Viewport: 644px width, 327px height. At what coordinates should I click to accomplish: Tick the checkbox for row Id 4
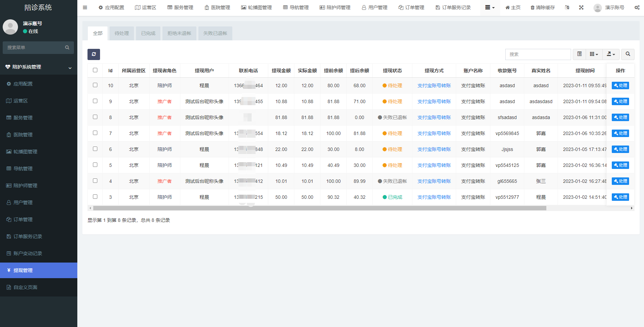pyautogui.click(x=95, y=181)
